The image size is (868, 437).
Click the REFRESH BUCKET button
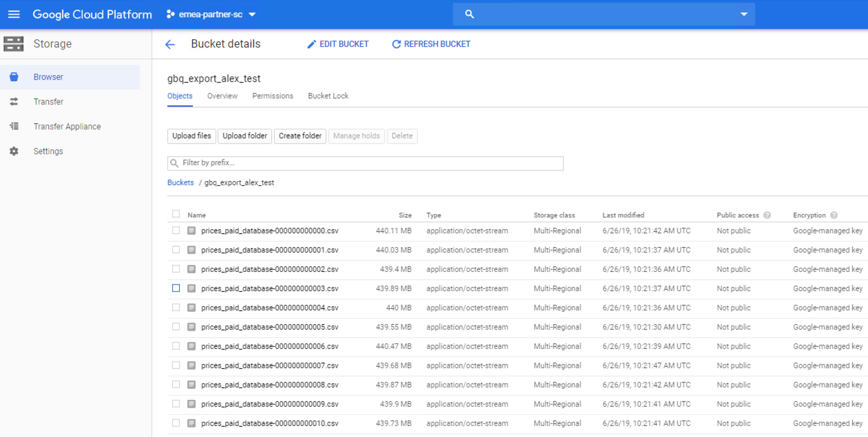tap(431, 43)
